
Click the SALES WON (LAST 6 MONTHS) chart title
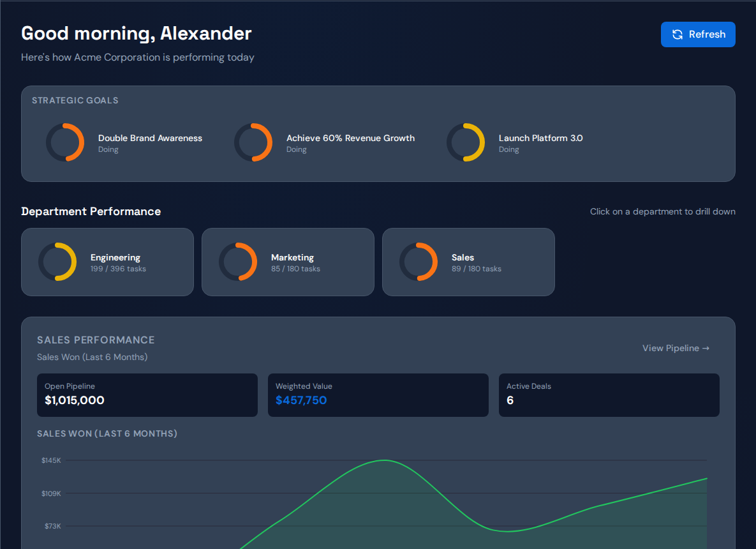pos(107,433)
